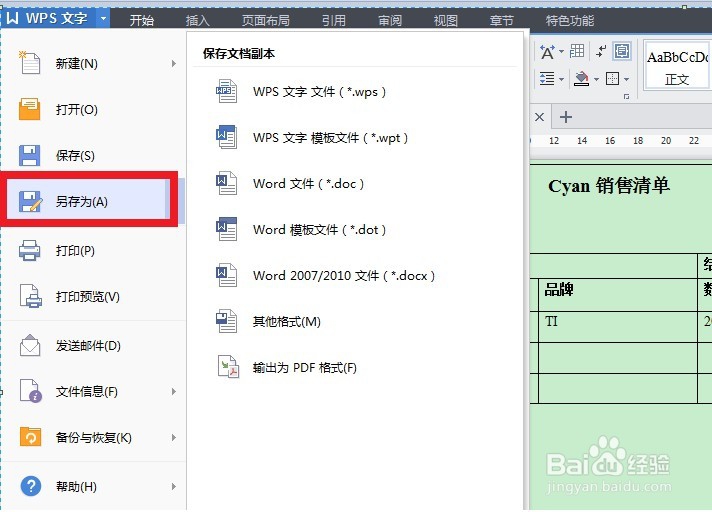Viewport: 712px width, 512px height.
Task: Expand the 文件信息(F) submenu arrow
Action: [x=174, y=391]
